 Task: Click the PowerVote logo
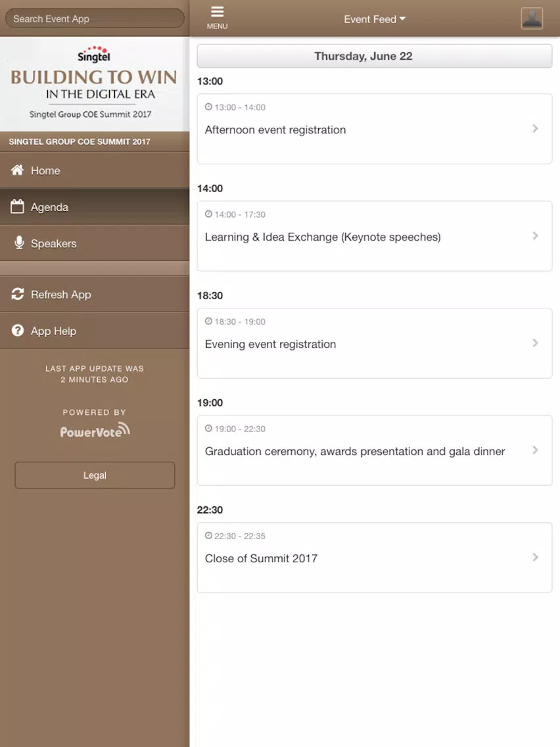pos(95,430)
